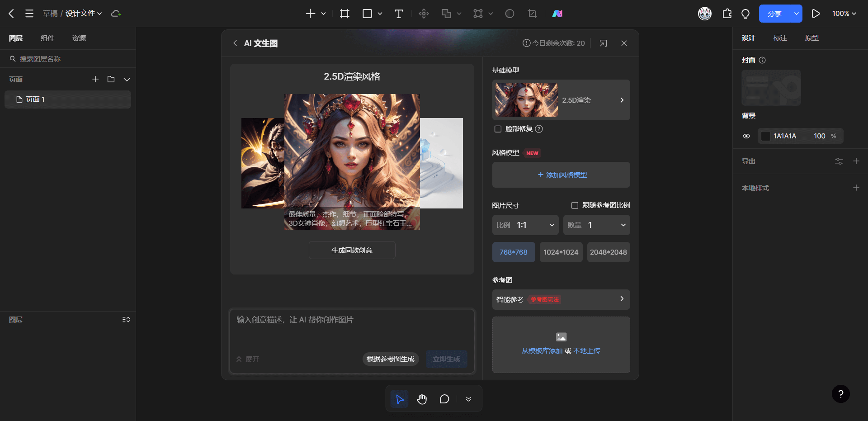
Task: Select the Comment tool at the bottom bar
Action: (x=444, y=399)
